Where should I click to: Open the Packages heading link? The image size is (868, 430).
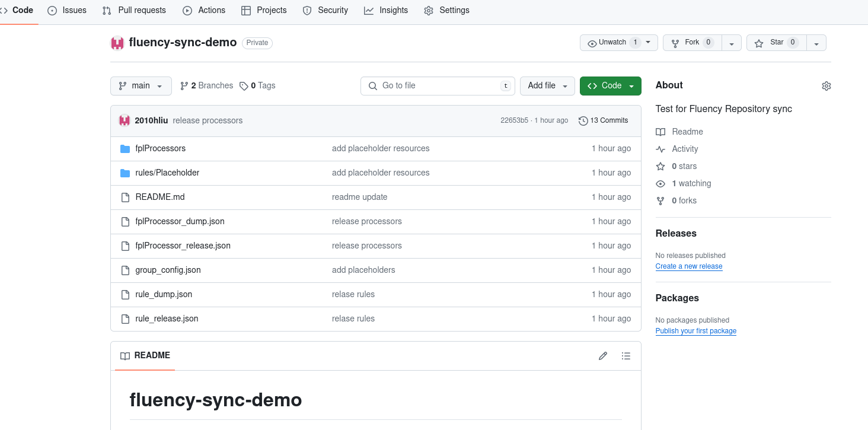tap(677, 298)
